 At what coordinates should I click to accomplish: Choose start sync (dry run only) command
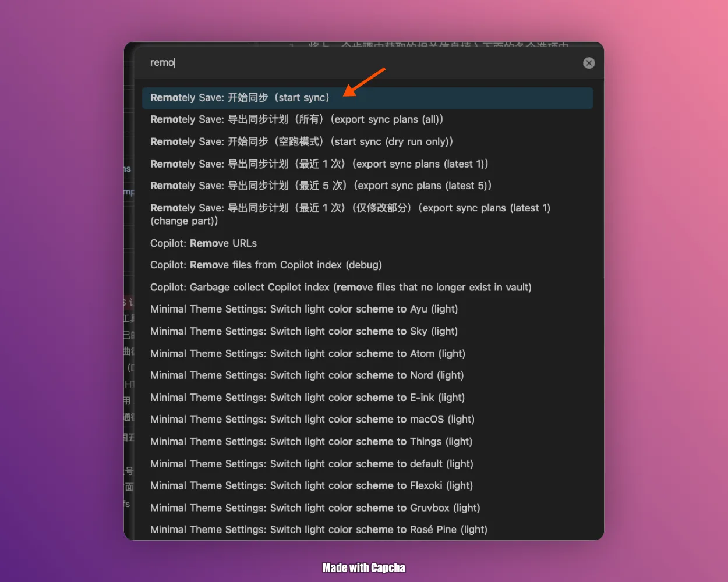coord(367,141)
